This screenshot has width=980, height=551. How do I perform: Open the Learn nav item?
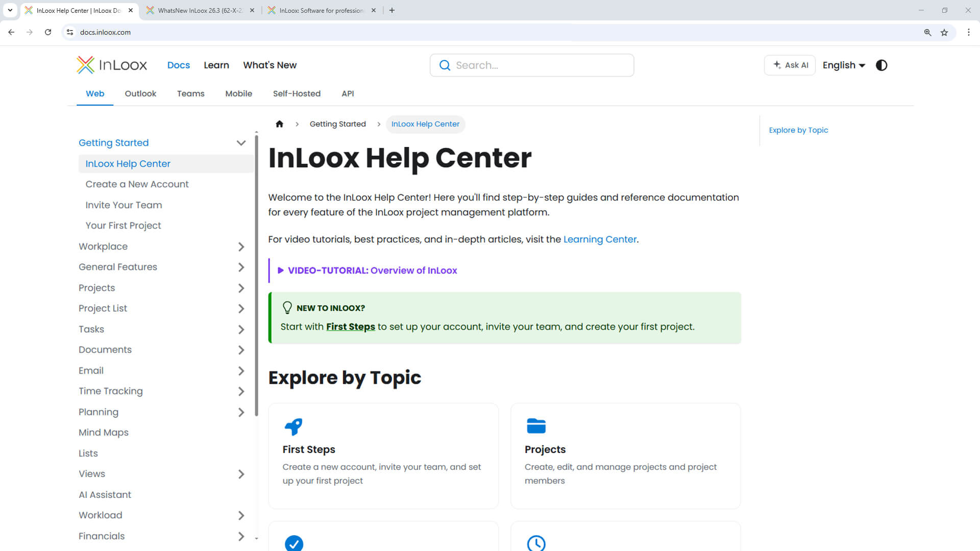pos(216,65)
